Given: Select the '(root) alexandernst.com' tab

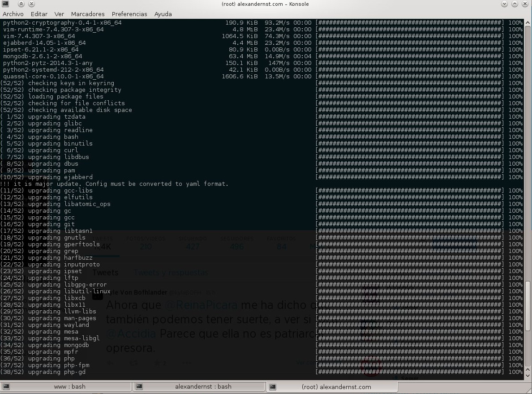Looking at the screenshot, I should (x=332, y=386).
